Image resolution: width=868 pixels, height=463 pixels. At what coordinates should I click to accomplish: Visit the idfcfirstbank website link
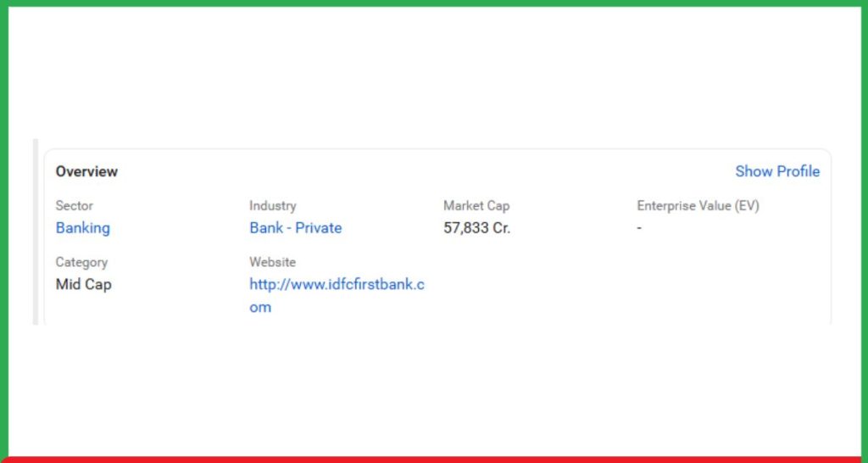(x=337, y=285)
